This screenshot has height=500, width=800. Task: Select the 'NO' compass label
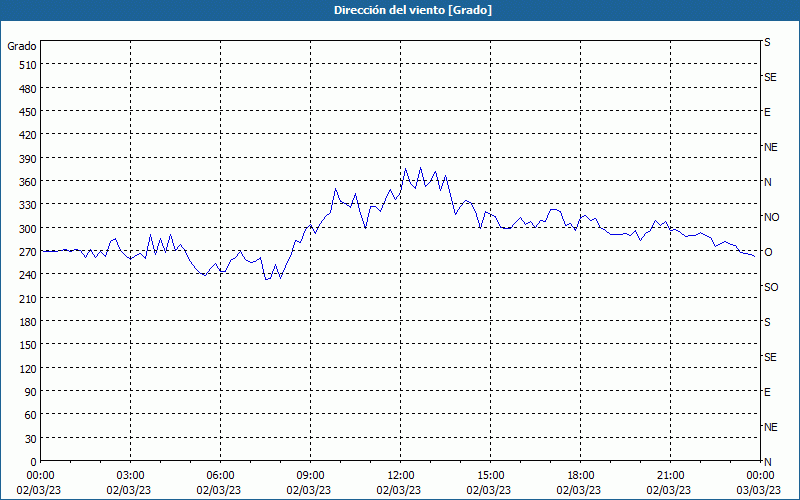pos(771,217)
